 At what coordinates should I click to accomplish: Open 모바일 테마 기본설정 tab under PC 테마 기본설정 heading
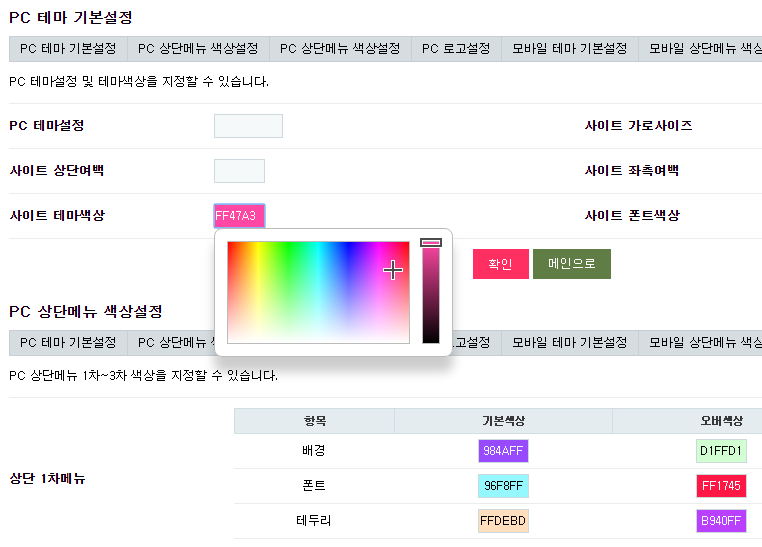(569, 49)
